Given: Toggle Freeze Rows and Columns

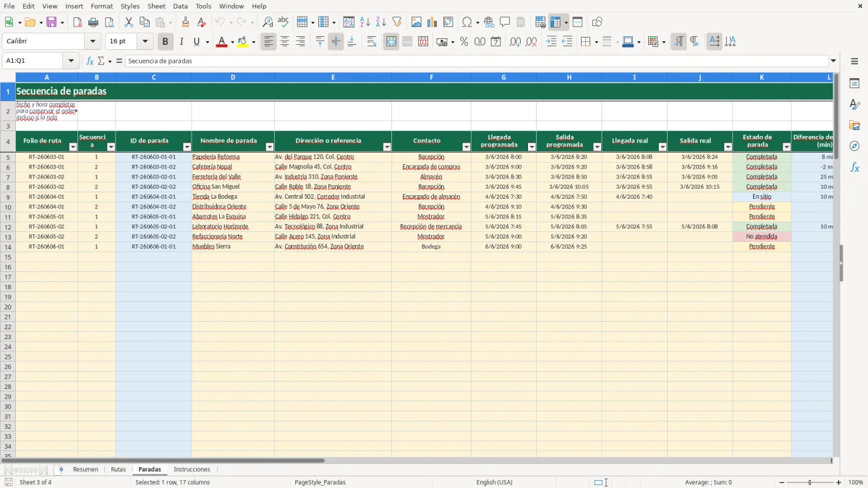Looking at the screenshot, I should pyautogui.click(x=556, y=22).
